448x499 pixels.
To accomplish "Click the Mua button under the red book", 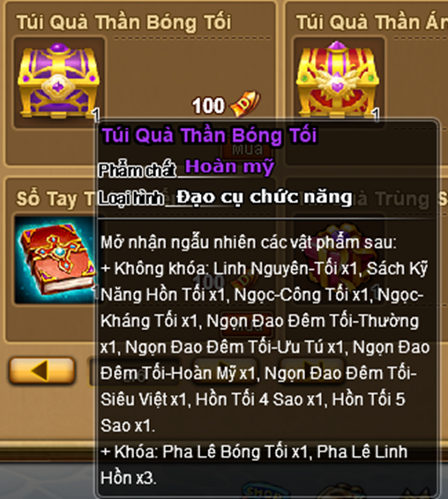I will click(247, 327).
